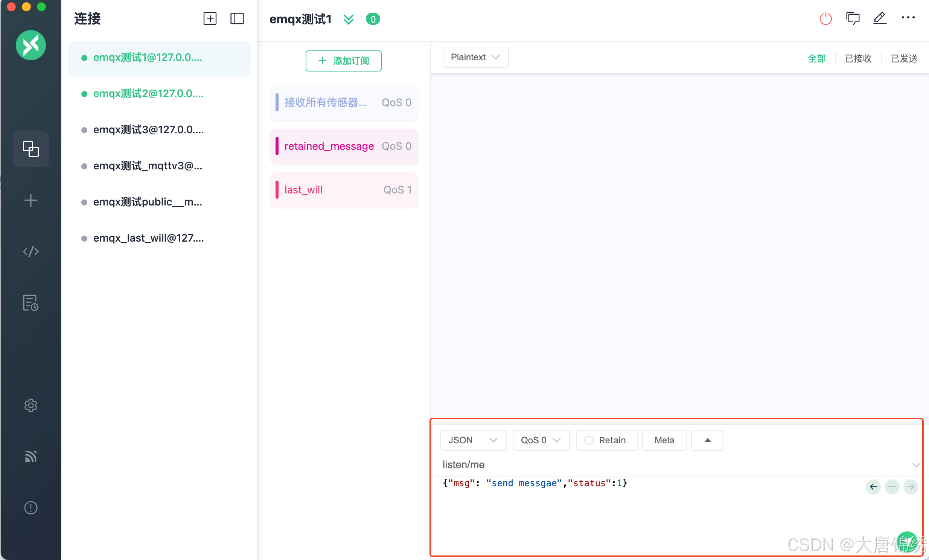
Task: Open the Log page icon in sidebar
Action: tap(30, 303)
